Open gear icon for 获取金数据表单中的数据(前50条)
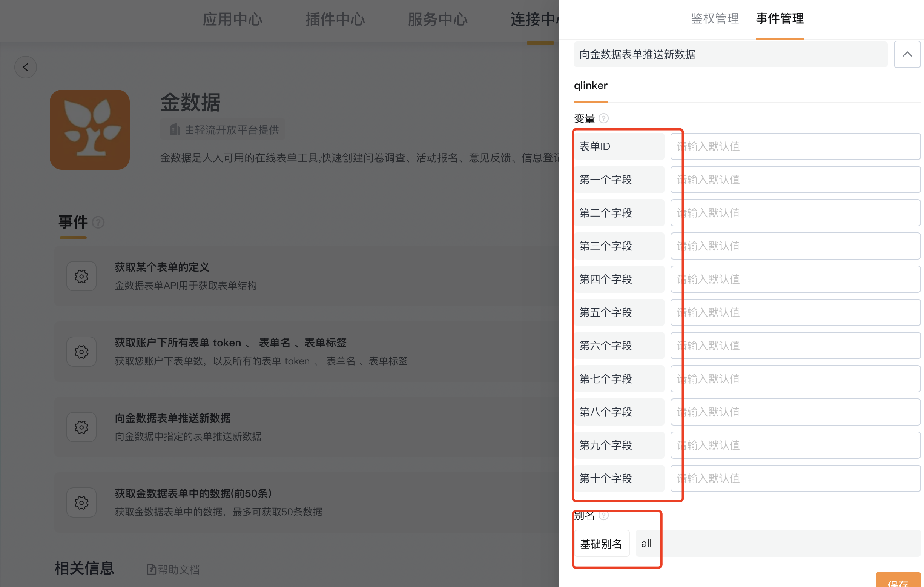924x587 pixels. (x=81, y=502)
